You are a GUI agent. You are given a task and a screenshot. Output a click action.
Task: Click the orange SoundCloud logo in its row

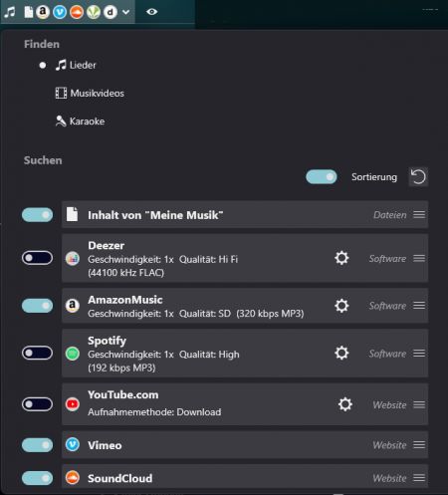pos(73,478)
